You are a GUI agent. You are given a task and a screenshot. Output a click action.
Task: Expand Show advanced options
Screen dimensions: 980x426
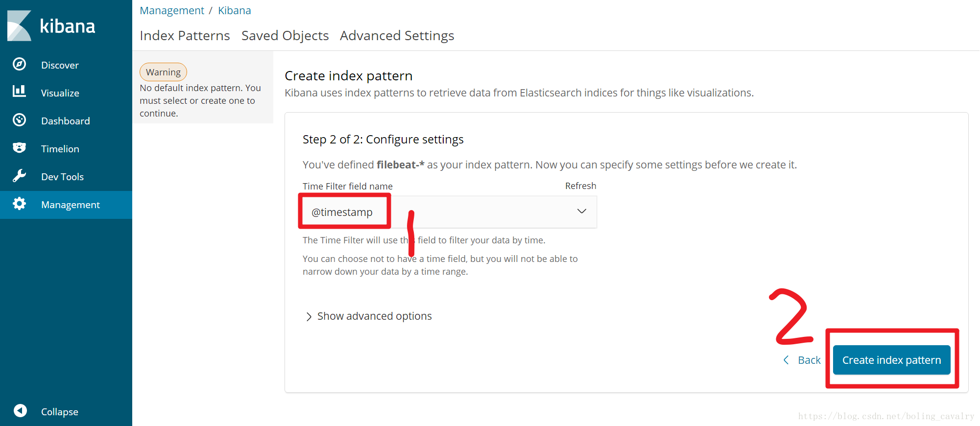click(374, 316)
